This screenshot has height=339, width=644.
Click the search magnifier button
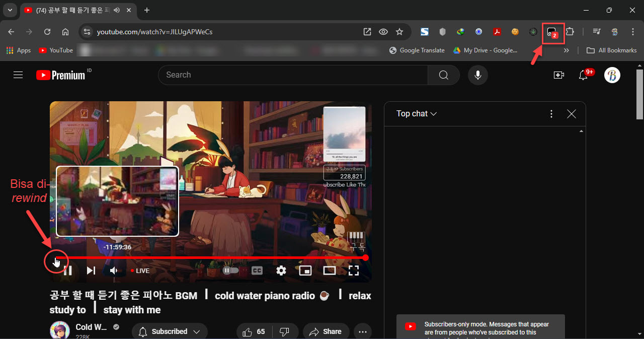[443, 75]
